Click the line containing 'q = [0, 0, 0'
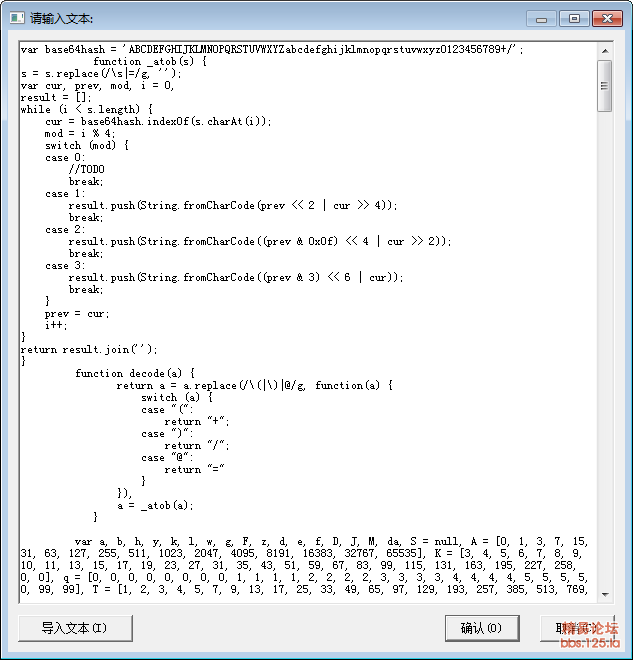Image resolution: width=633 pixels, height=660 pixels. tap(303, 577)
